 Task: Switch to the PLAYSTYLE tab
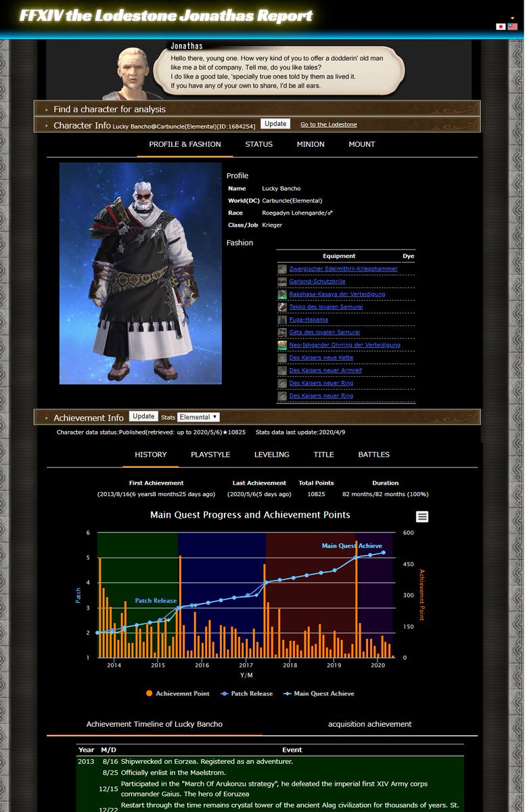pos(210,455)
